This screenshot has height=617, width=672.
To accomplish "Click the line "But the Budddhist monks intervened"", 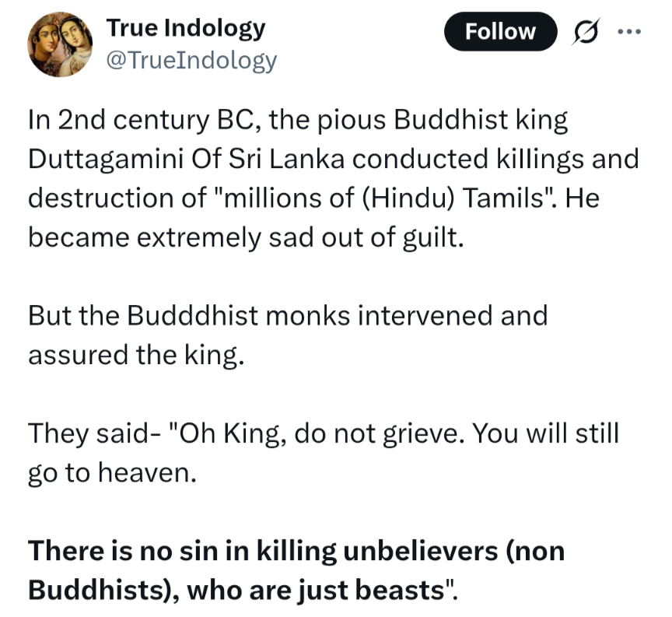I will [288, 315].
